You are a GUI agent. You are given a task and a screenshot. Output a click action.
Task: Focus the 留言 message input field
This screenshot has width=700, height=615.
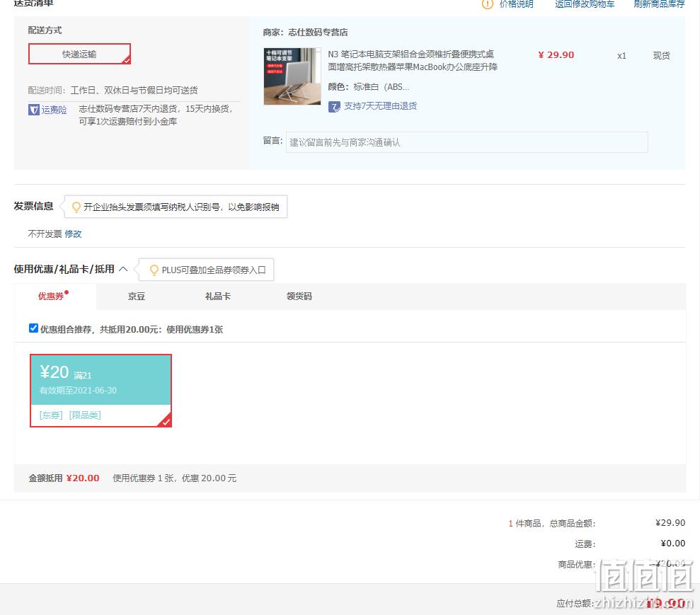coord(466,142)
